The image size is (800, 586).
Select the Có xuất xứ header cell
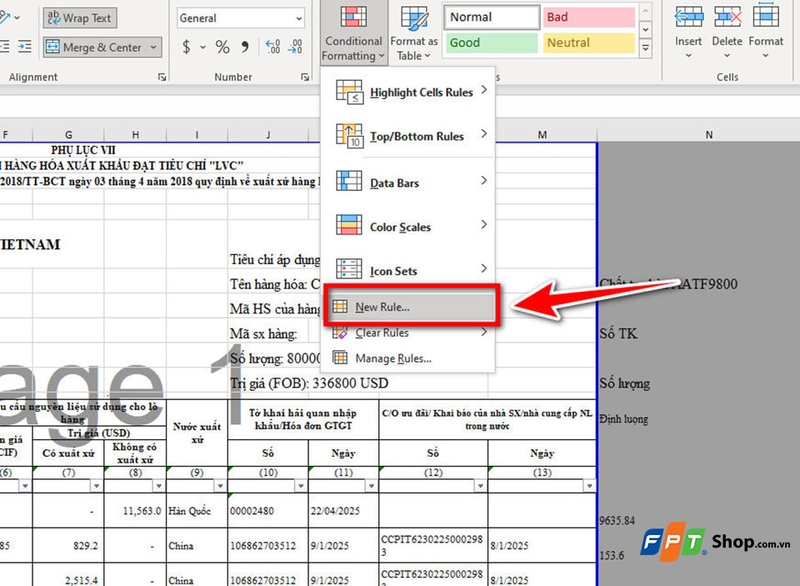coord(68,453)
